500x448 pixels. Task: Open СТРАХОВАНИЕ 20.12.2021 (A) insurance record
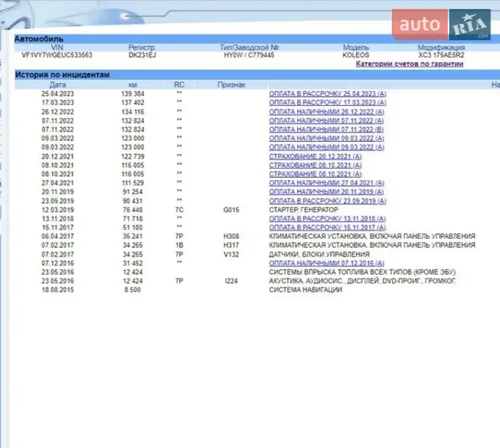(315, 156)
